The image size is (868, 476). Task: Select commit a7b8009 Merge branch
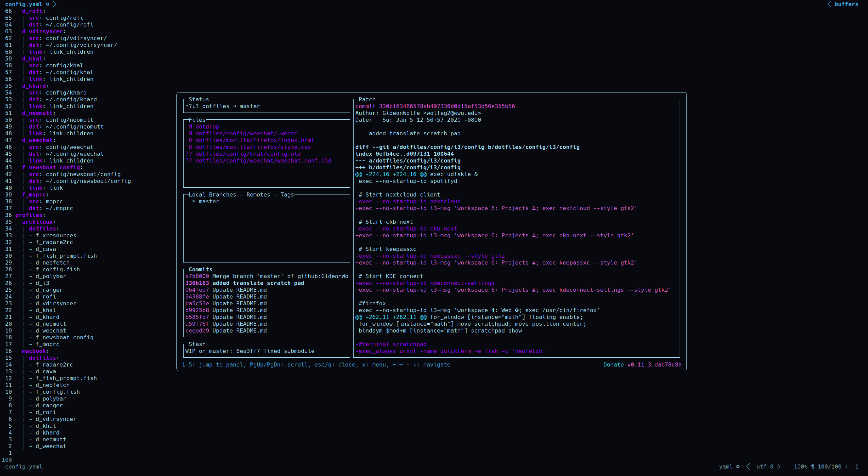tap(267, 276)
